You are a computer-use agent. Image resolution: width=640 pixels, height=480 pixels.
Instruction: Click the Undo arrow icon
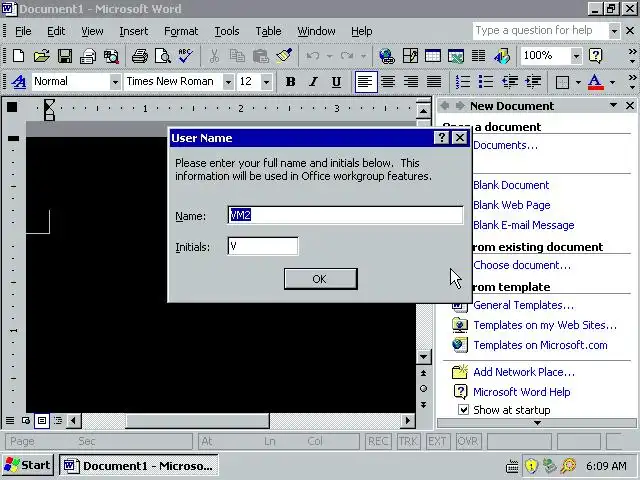pyautogui.click(x=313, y=56)
